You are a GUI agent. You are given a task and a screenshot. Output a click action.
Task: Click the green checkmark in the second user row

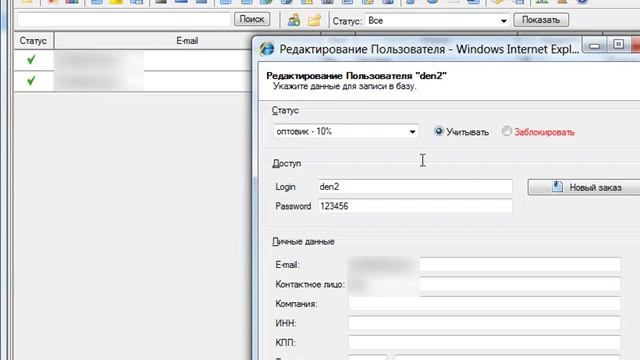[31, 81]
